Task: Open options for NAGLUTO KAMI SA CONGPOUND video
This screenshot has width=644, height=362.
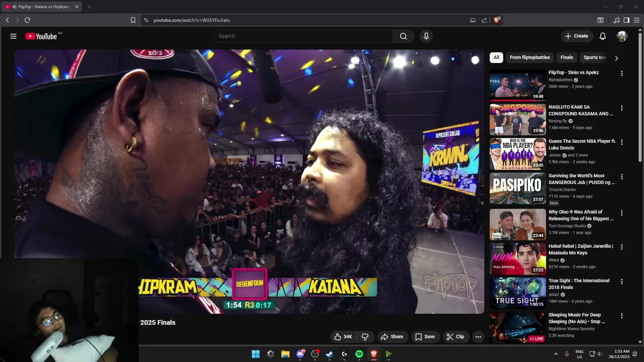Action: click(622, 108)
